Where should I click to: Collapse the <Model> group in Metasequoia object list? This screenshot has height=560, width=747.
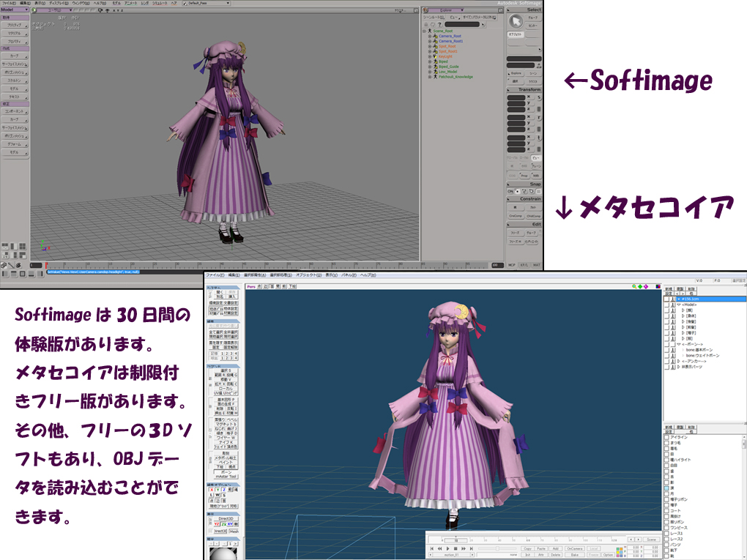tap(679, 305)
